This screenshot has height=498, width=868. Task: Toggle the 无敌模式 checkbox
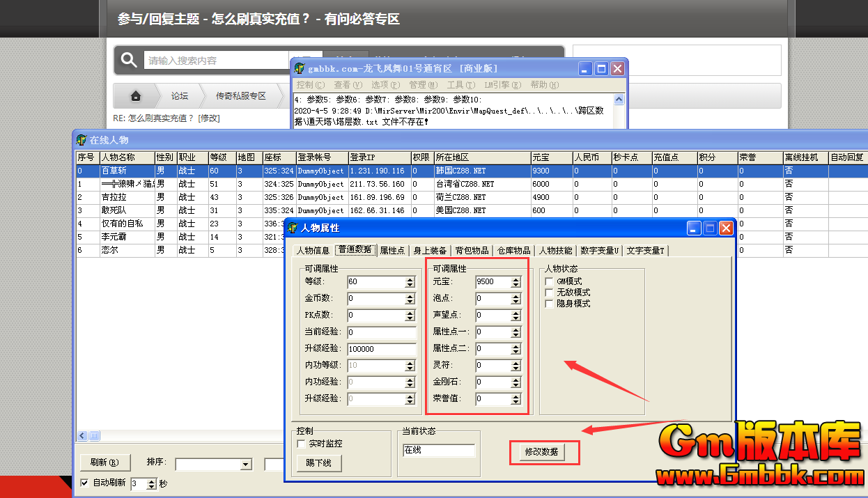pyautogui.click(x=550, y=293)
